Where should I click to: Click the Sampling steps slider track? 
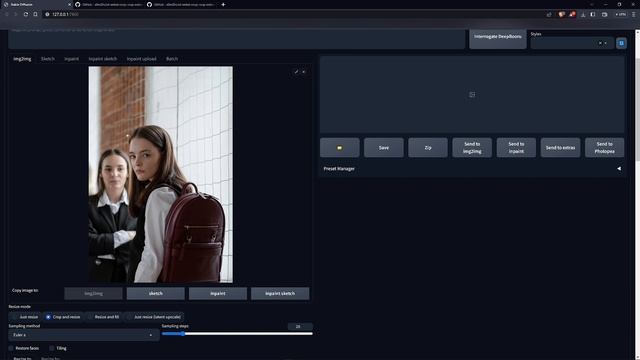[x=237, y=334]
